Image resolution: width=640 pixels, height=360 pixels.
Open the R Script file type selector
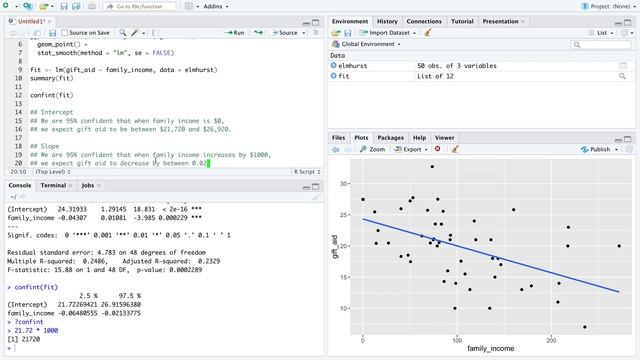click(x=307, y=172)
